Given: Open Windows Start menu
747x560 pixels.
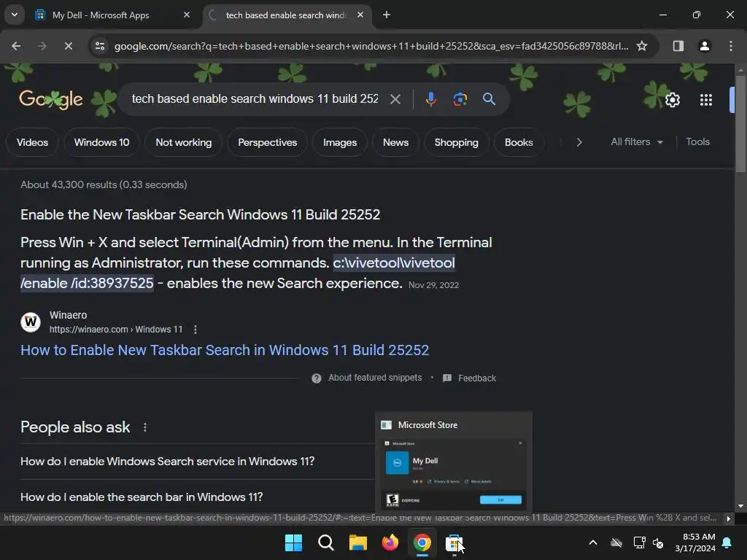Looking at the screenshot, I should point(293,542).
